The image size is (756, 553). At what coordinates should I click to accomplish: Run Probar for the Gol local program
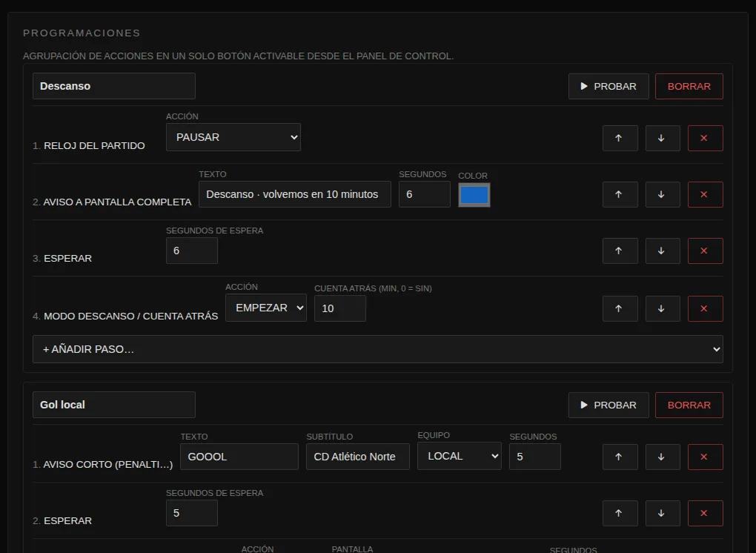(x=609, y=405)
